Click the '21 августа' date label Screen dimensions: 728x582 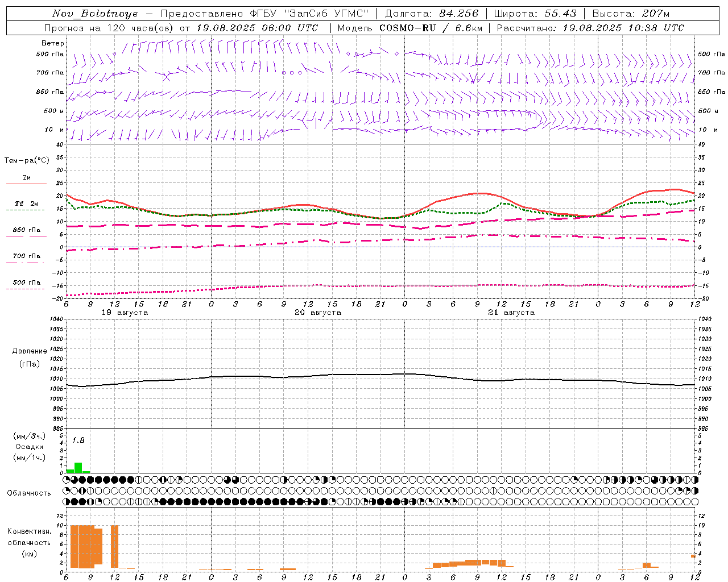point(511,313)
